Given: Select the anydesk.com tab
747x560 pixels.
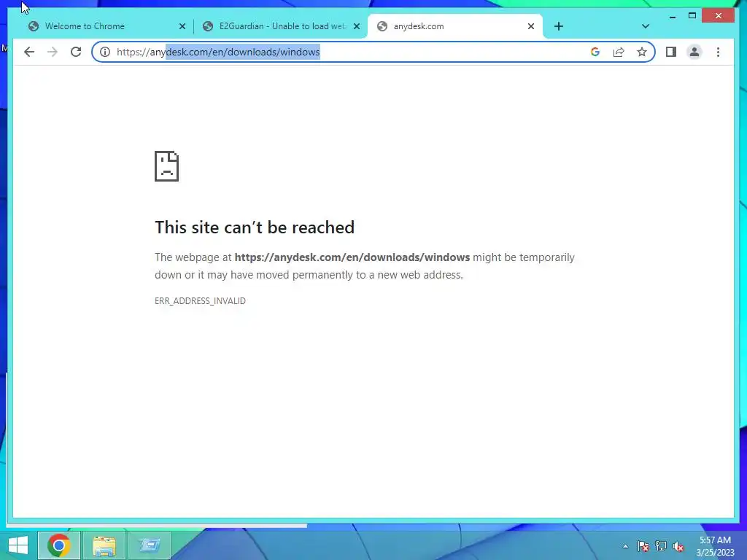Looking at the screenshot, I should coord(455,26).
